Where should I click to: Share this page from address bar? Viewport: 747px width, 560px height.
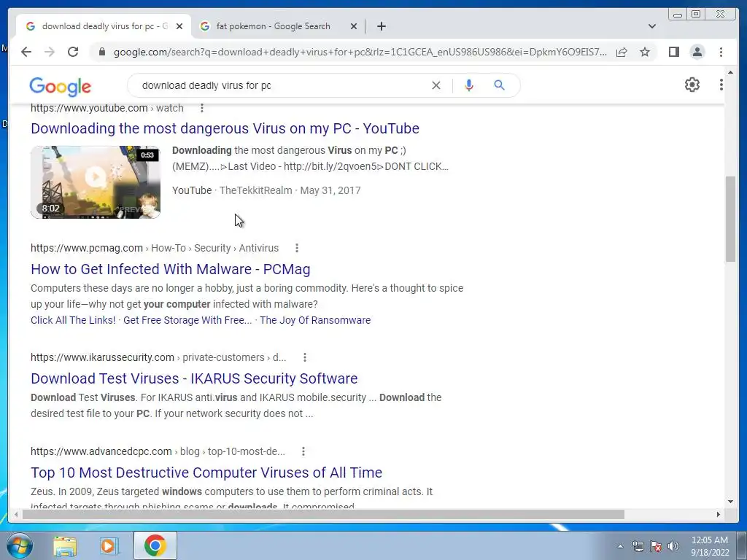[622, 52]
